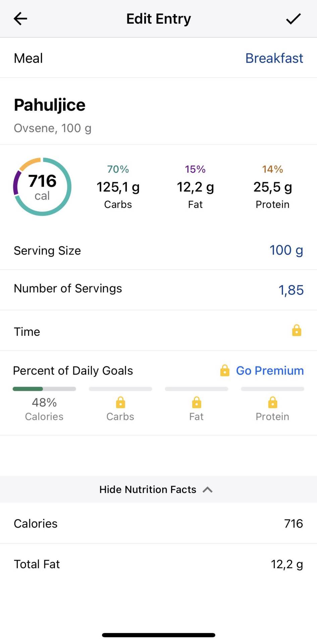The image size is (317, 644).
Task: Tap the lock icon beside Go Premium
Action: click(225, 371)
